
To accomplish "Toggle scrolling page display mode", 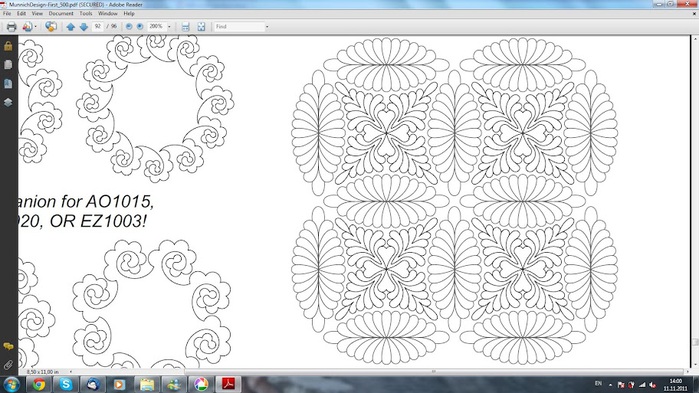I will 185,27.
